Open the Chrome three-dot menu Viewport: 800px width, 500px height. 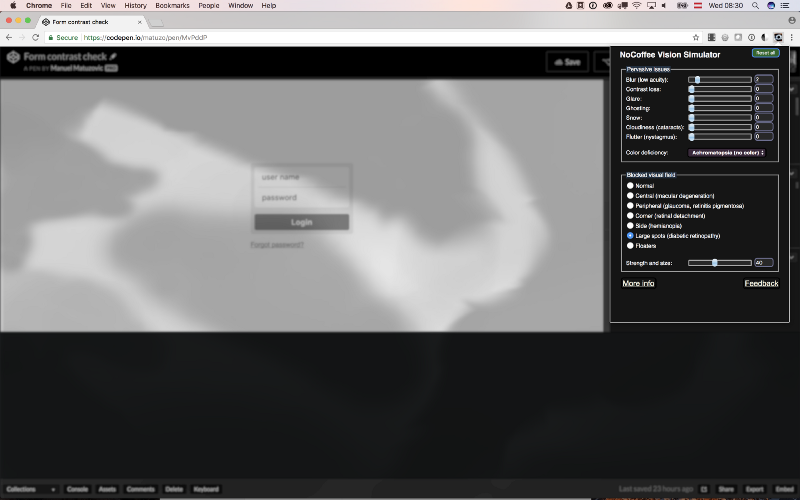tap(791, 37)
